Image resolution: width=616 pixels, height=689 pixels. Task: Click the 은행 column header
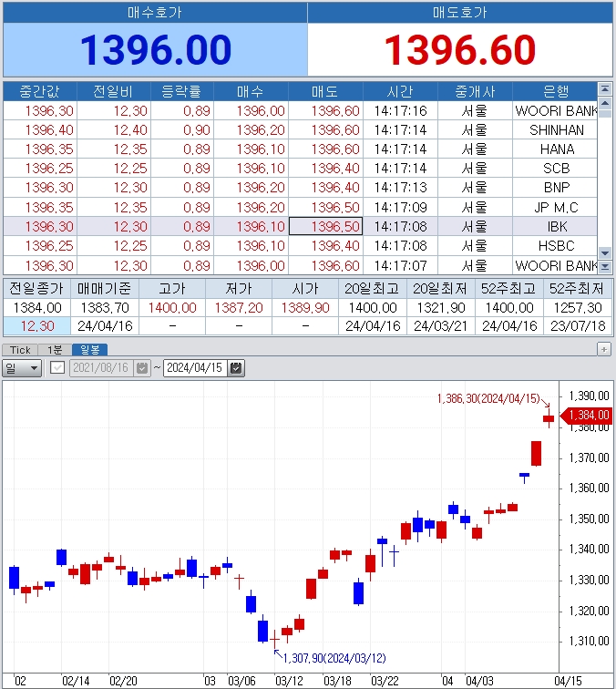pyautogui.click(x=555, y=91)
